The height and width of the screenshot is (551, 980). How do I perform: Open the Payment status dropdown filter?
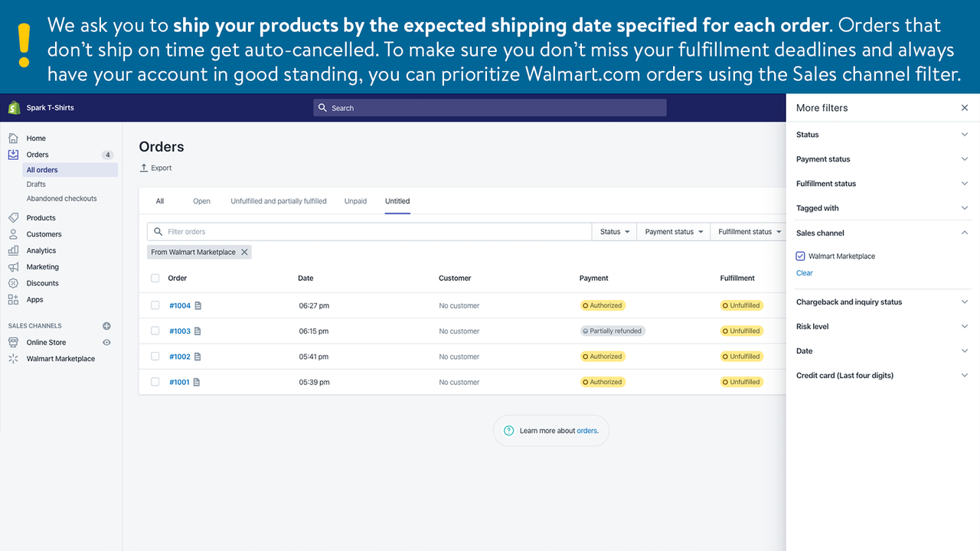coord(674,232)
